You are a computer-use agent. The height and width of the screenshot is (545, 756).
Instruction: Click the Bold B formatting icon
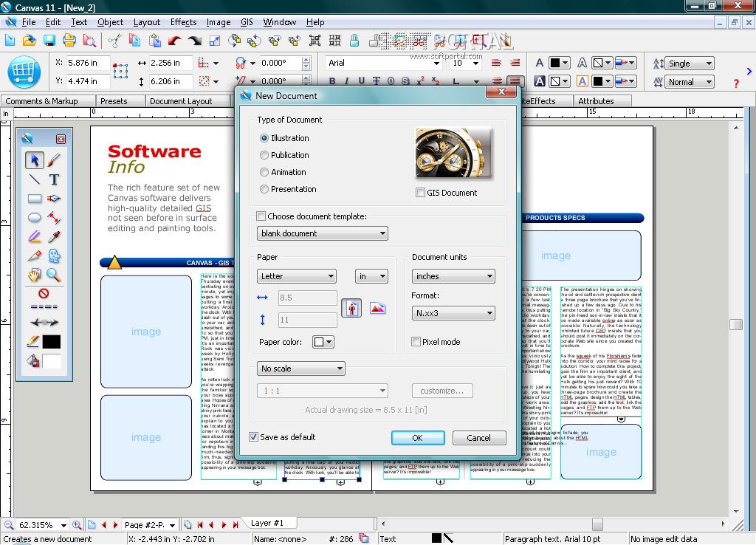pyautogui.click(x=332, y=81)
